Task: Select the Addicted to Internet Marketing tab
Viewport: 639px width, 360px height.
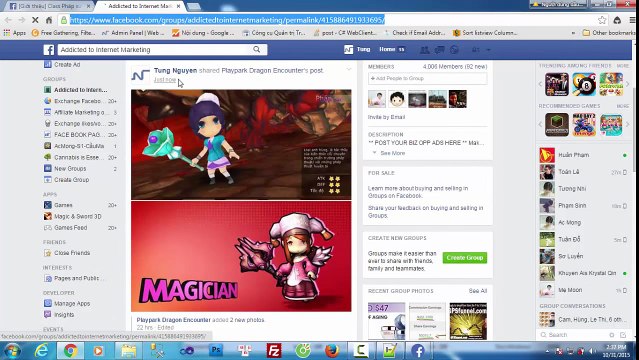Action: coord(140,6)
